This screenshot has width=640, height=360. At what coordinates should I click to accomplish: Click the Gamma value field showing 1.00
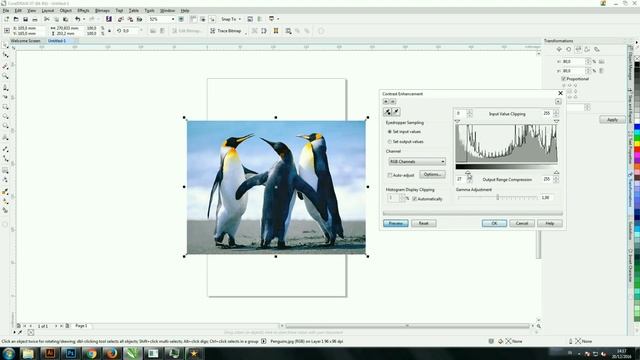tap(547, 198)
